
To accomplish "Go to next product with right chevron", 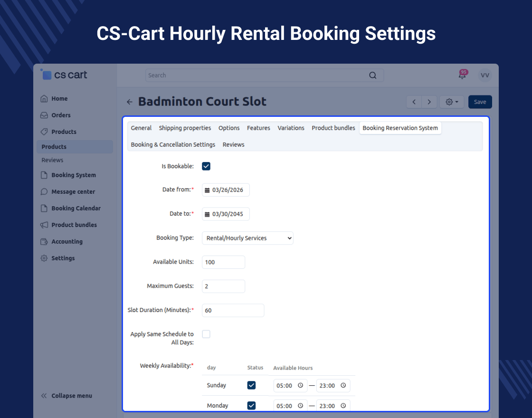I will pyautogui.click(x=429, y=102).
